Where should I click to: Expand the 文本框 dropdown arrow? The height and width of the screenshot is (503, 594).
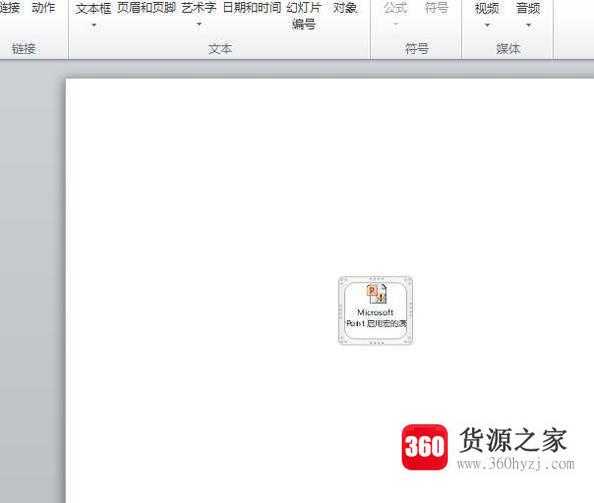tap(94, 25)
